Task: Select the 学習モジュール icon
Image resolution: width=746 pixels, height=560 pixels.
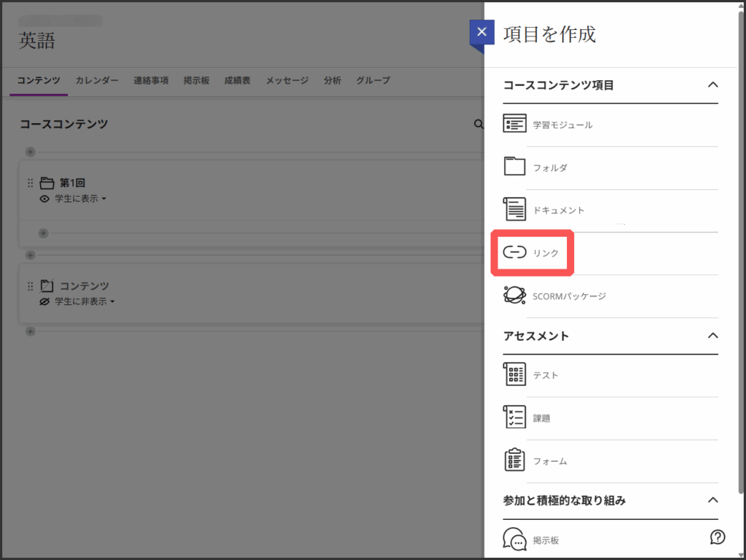Action: [514, 125]
